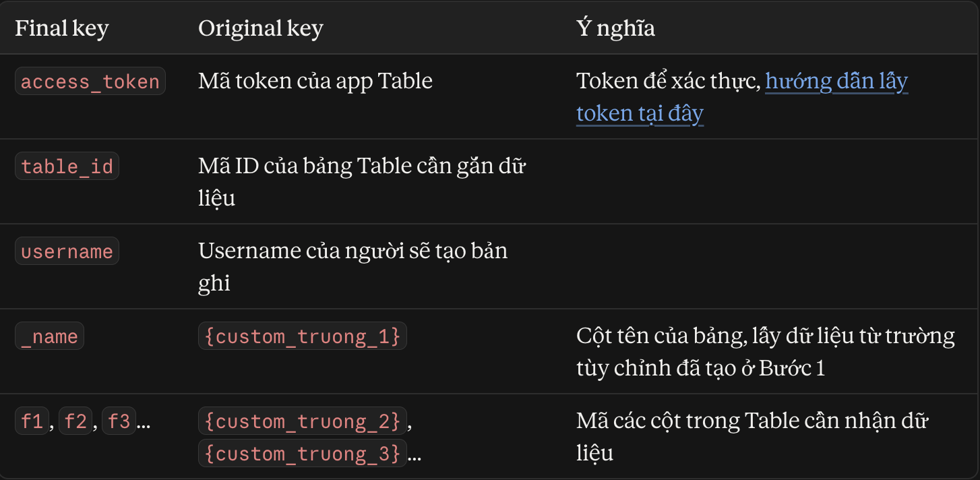
Task: Click the f3 code label
Action: pos(119,421)
